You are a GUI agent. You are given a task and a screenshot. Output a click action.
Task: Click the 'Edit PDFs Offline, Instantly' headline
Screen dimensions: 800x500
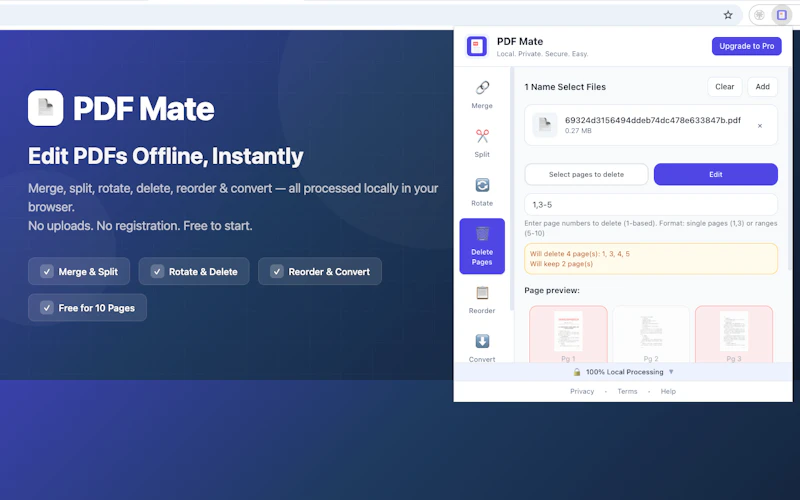166,156
